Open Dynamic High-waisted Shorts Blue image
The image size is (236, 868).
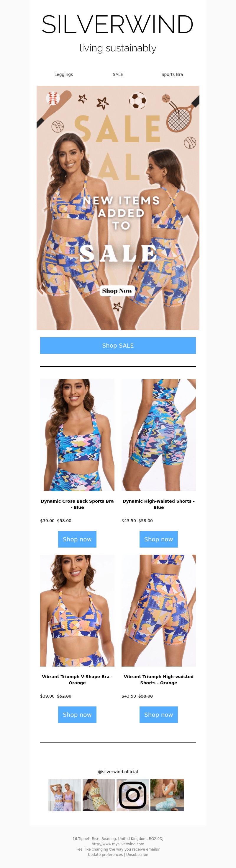(x=159, y=435)
